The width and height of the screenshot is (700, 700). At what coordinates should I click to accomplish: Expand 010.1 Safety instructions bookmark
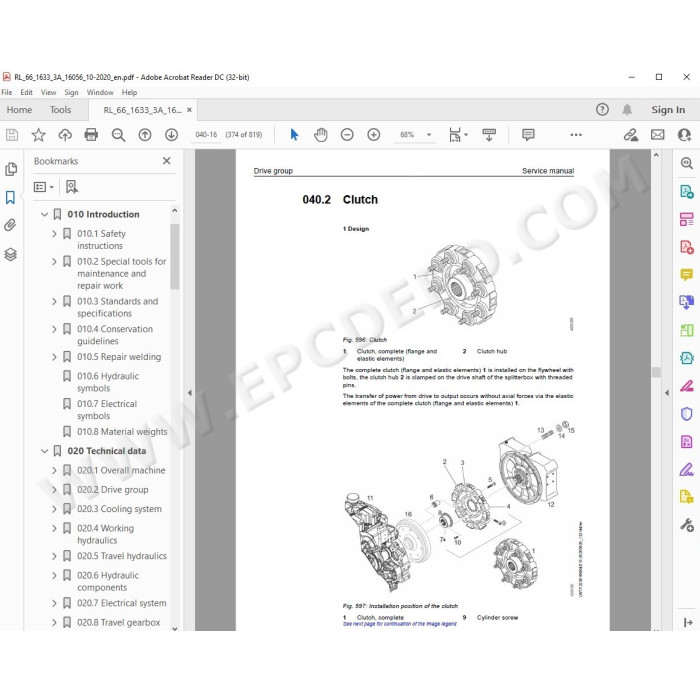click(x=54, y=233)
